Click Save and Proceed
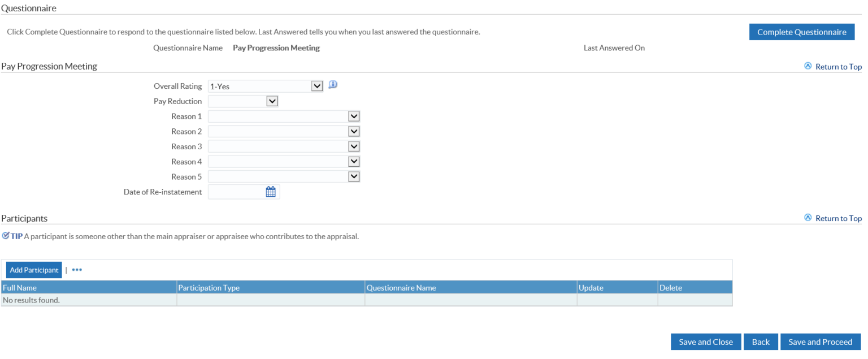This screenshot has height=359, width=868. pos(820,342)
